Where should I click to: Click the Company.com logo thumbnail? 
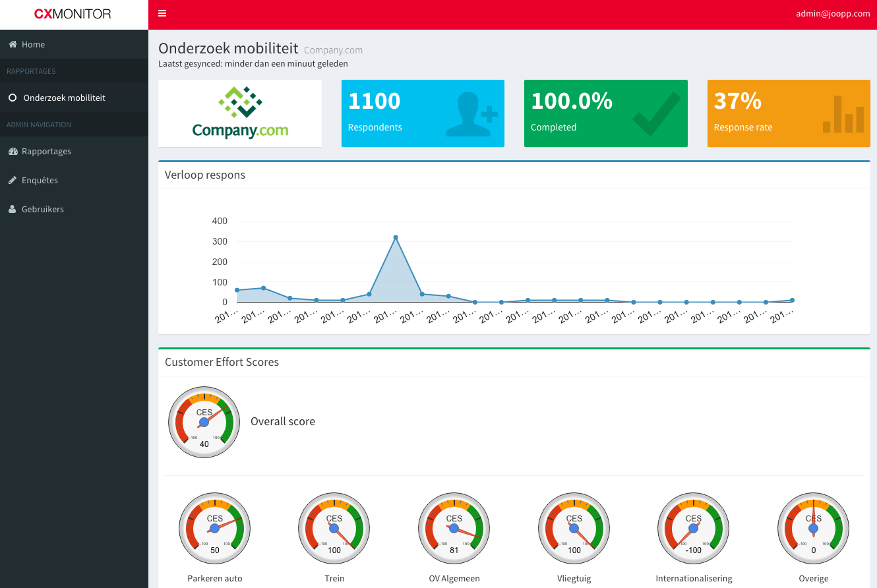point(240,113)
